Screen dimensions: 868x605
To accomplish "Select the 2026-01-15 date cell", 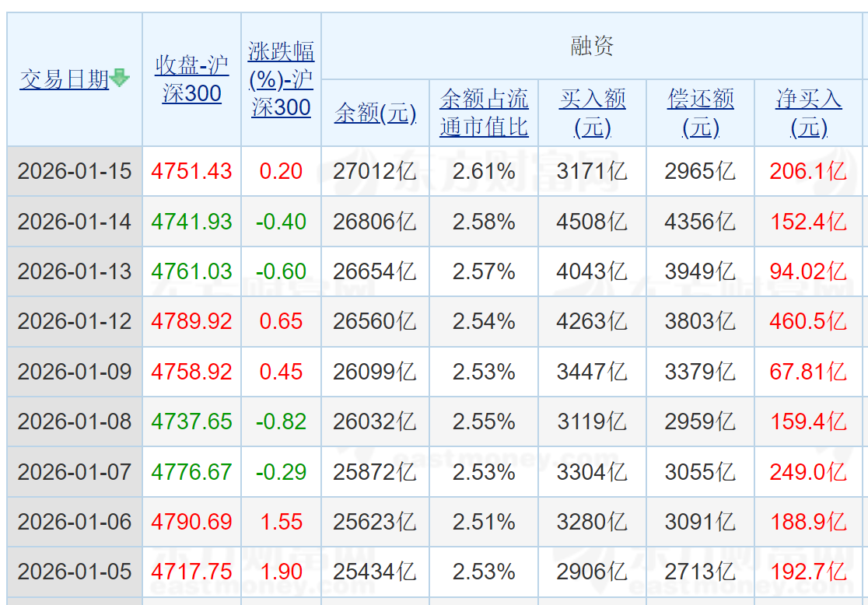I will 75,171.
